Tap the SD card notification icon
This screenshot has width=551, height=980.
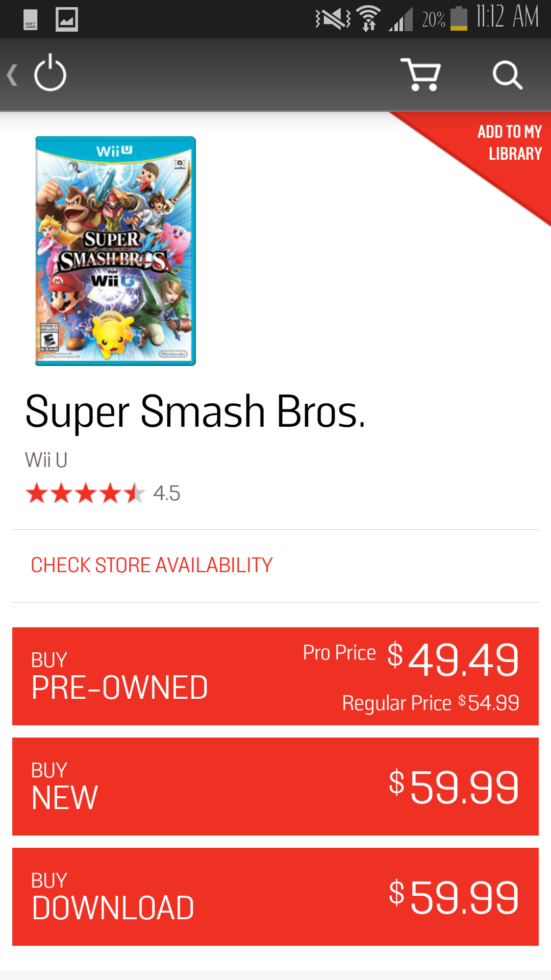31,20
